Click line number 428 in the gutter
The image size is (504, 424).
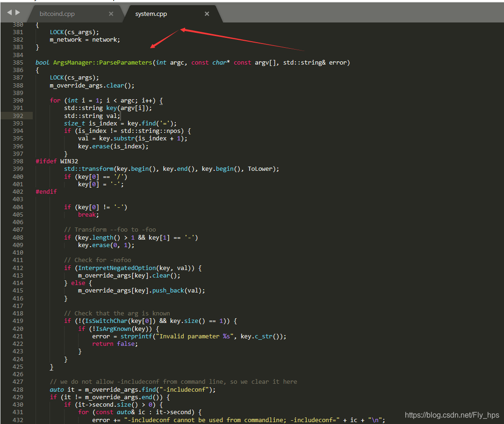18,389
